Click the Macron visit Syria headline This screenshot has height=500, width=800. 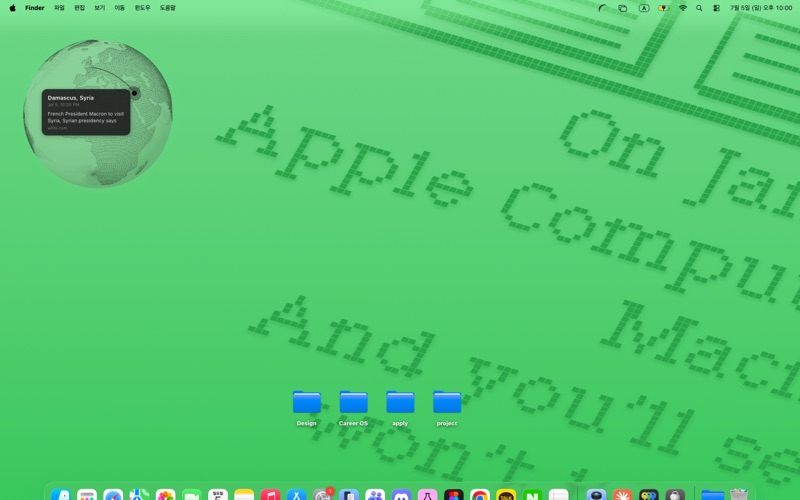click(x=85, y=117)
